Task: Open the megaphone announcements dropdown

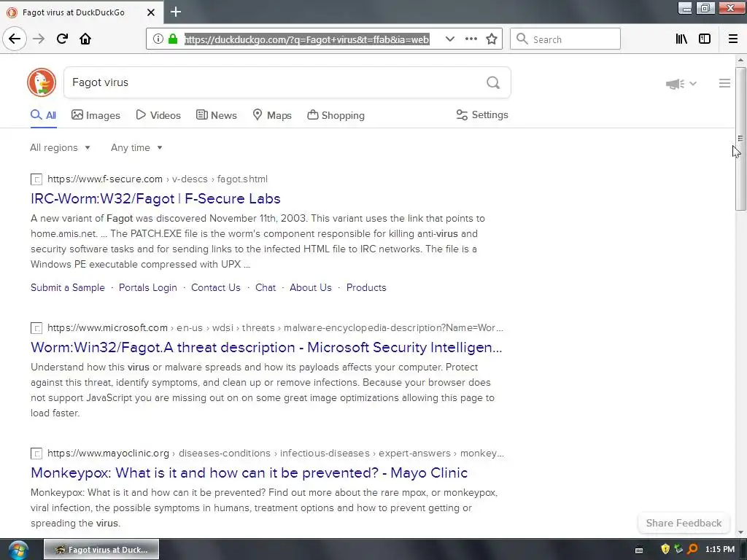Action: (681, 84)
